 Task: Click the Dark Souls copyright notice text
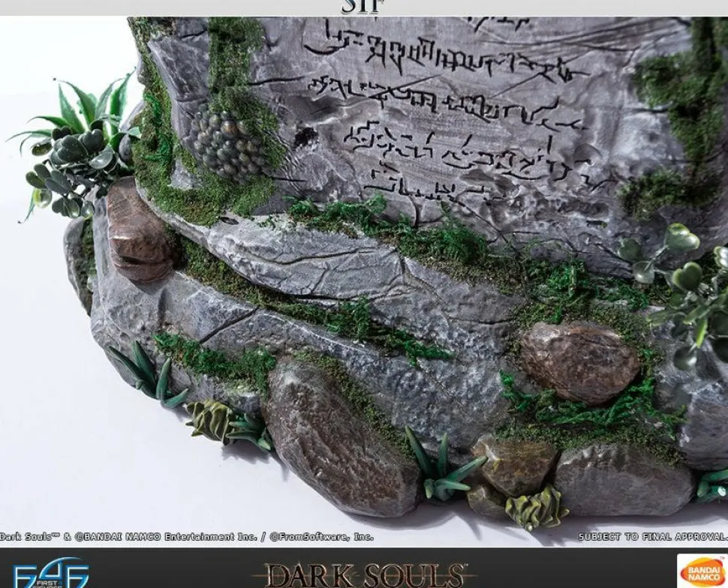pyautogui.click(x=187, y=537)
